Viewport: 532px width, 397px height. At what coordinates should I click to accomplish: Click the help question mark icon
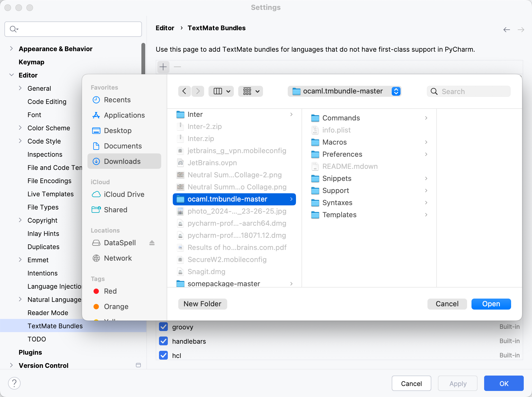click(14, 383)
